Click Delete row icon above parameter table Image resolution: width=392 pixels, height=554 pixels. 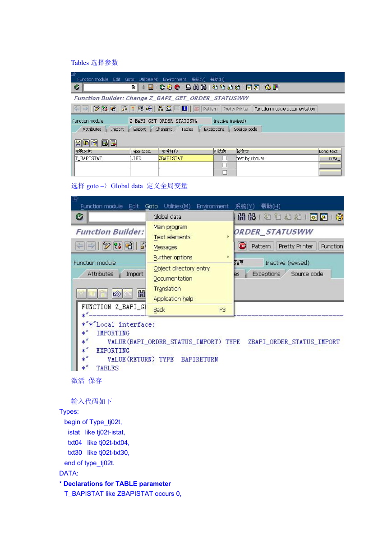(113, 143)
